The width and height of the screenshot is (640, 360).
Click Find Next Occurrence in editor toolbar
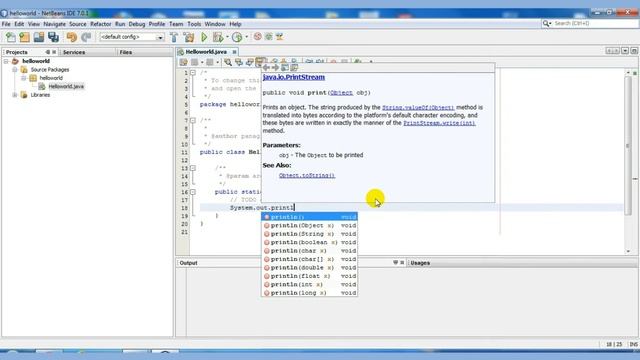click(x=249, y=62)
